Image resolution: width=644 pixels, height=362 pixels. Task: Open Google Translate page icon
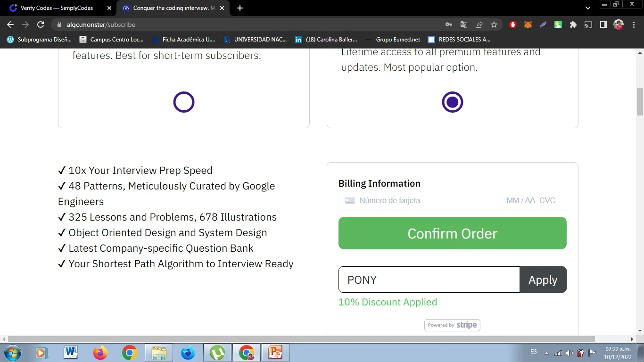(x=464, y=25)
